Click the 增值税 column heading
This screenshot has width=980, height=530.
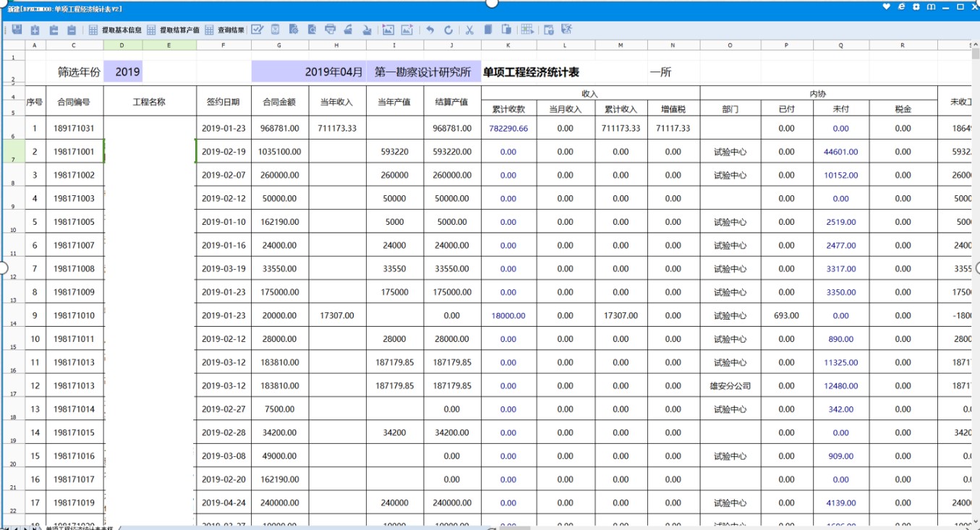[x=673, y=109]
